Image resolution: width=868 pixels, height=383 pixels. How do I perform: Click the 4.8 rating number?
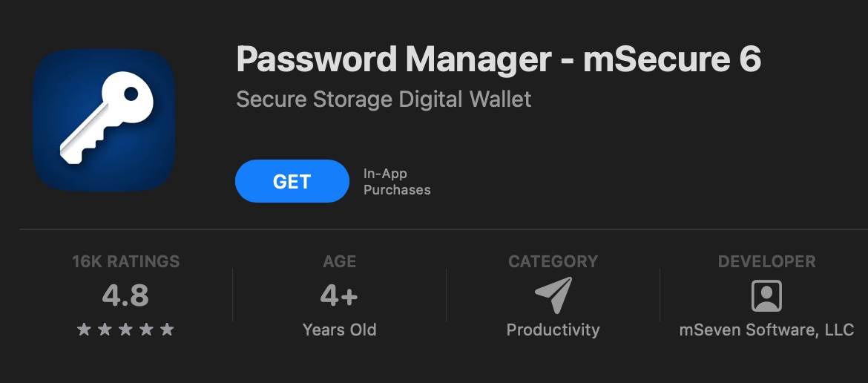125,296
